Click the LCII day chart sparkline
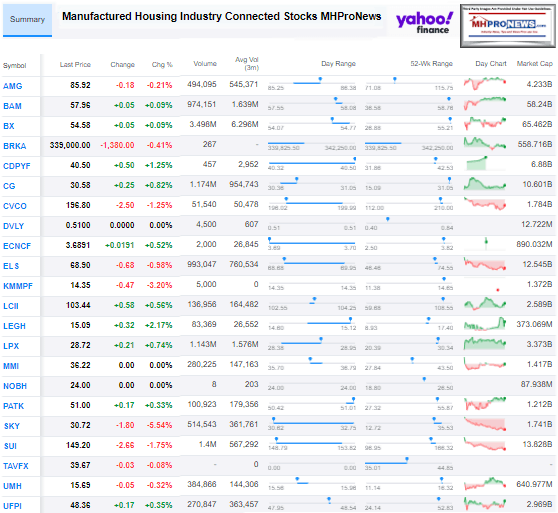558x513 pixels. 485,304
